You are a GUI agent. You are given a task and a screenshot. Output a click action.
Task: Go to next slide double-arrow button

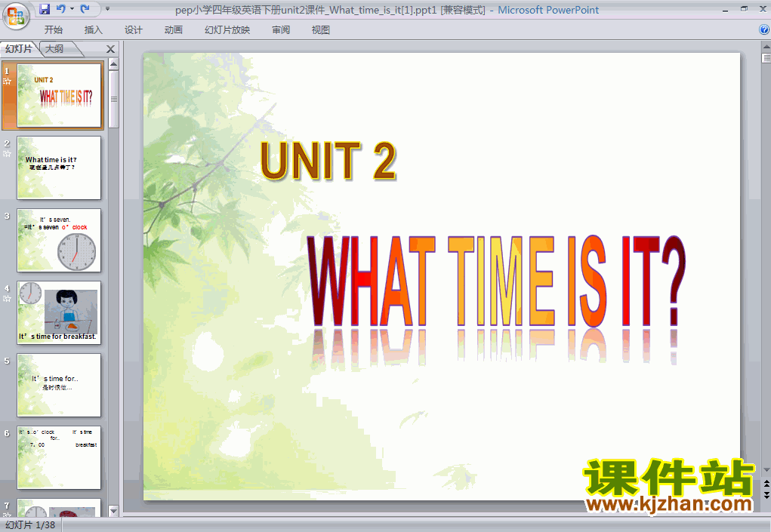click(766, 495)
